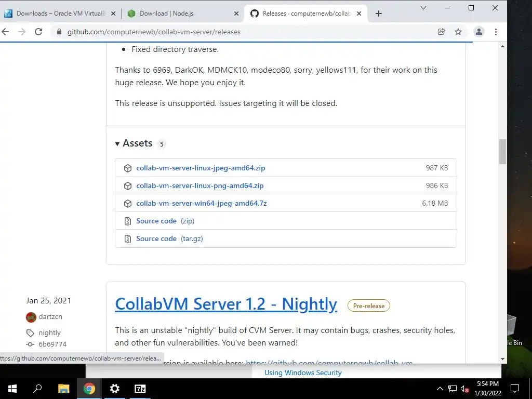This screenshot has height=399, width=532.
Task: Click 6.18 MB file size text
Action: point(435,203)
